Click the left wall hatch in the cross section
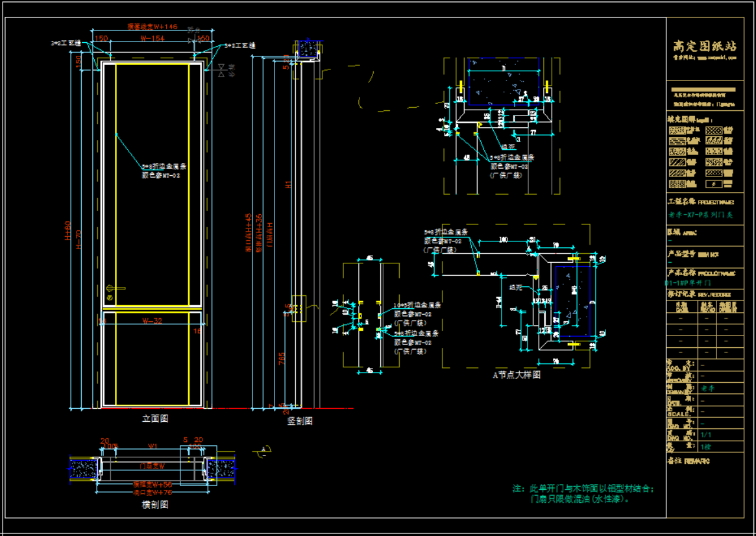Screen dimensions: 756x536 [83, 469]
